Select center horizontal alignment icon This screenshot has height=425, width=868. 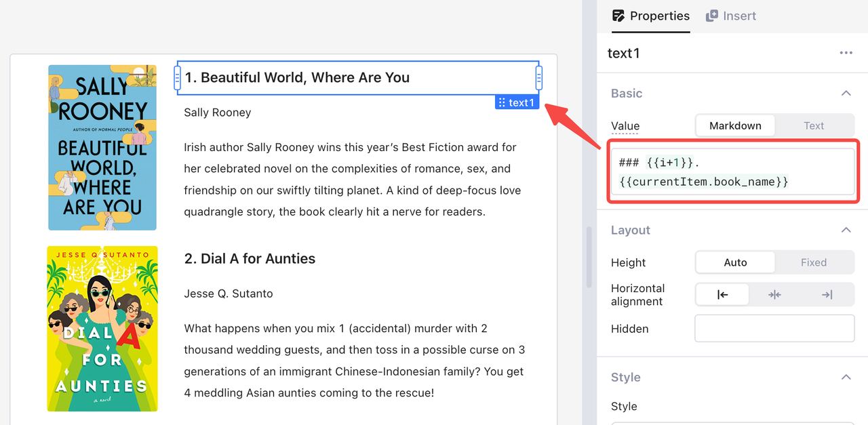click(x=774, y=295)
